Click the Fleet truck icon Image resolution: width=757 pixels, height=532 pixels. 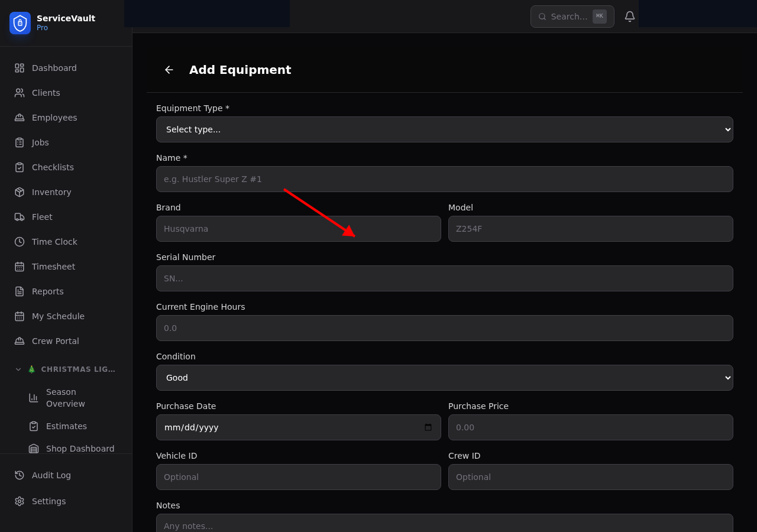20,217
